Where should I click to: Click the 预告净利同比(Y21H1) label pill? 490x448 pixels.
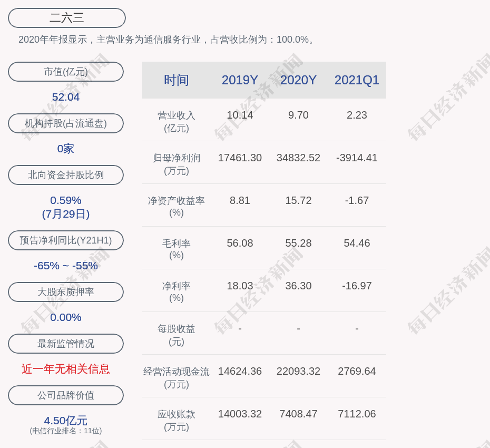coord(66,240)
